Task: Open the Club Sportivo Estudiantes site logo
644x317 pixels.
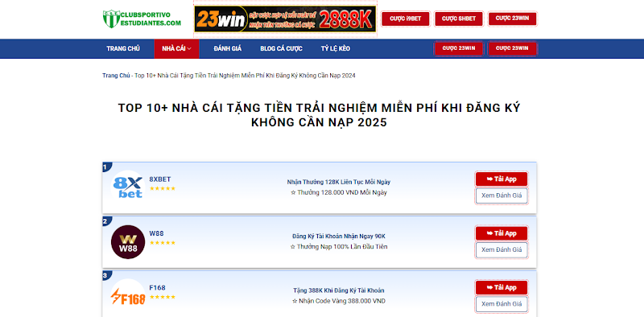Action: pyautogui.click(x=142, y=19)
